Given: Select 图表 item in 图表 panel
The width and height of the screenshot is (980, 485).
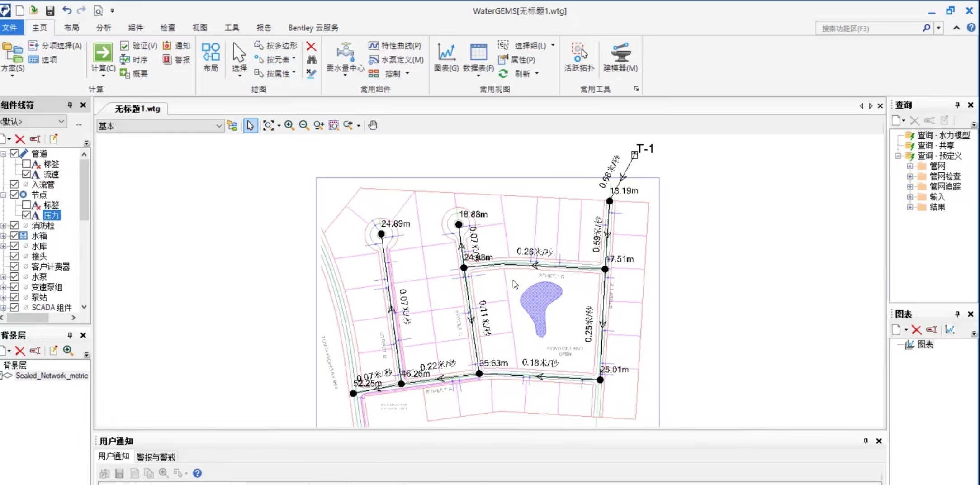Looking at the screenshot, I should (925, 344).
